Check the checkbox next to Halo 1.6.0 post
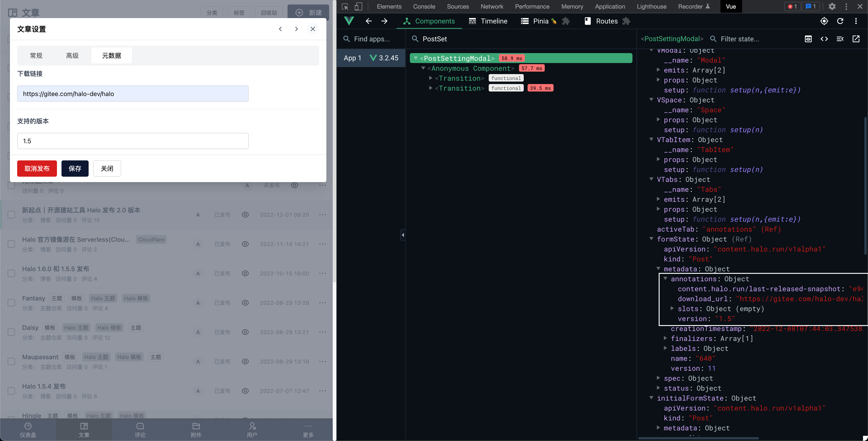The height and width of the screenshot is (441, 868). (x=11, y=273)
